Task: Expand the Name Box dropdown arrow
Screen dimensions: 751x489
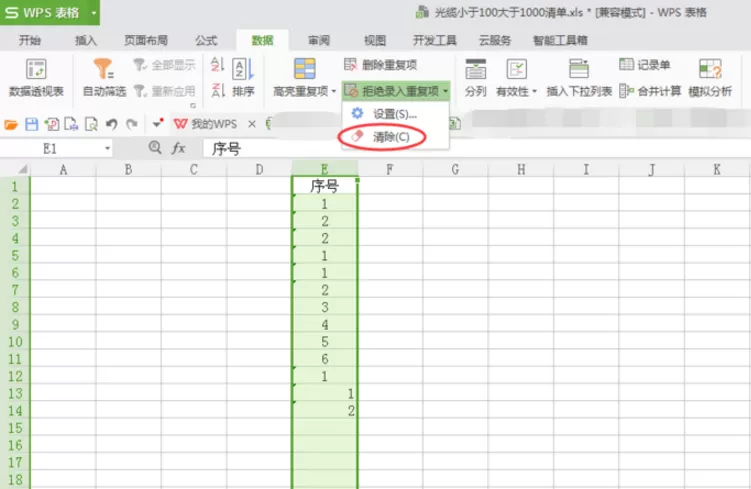Action: pyautogui.click(x=108, y=148)
